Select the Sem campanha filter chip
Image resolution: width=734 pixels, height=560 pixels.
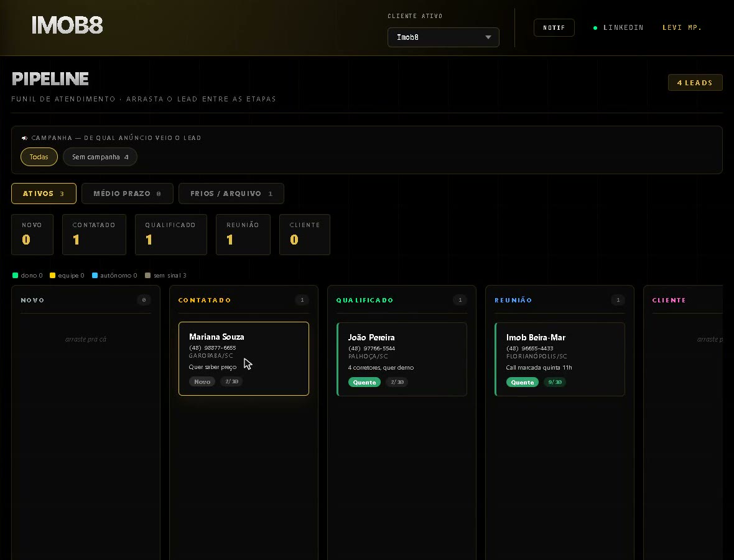pos(100,157)
